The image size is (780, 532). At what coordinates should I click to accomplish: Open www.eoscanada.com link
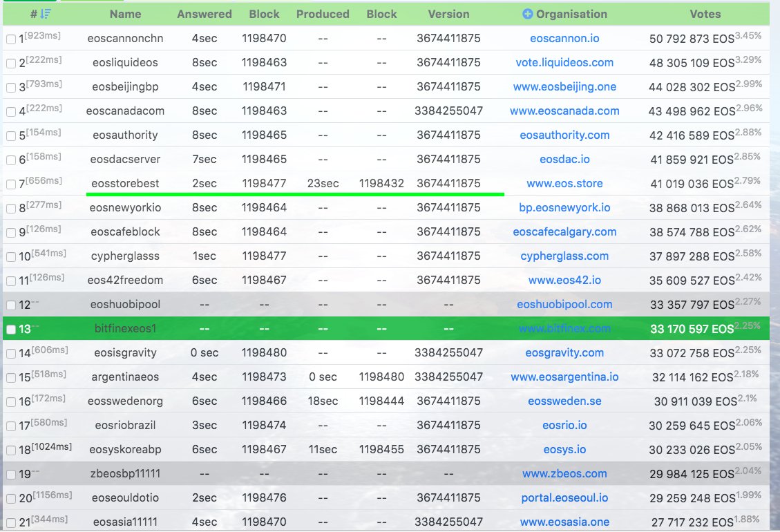[x=564, y=111]
